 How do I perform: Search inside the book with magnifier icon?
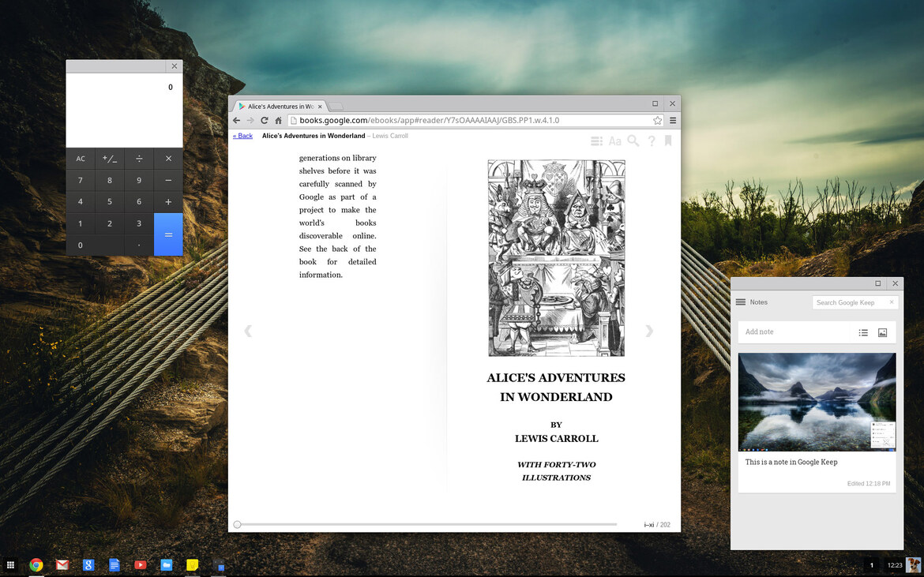[633, 141]
